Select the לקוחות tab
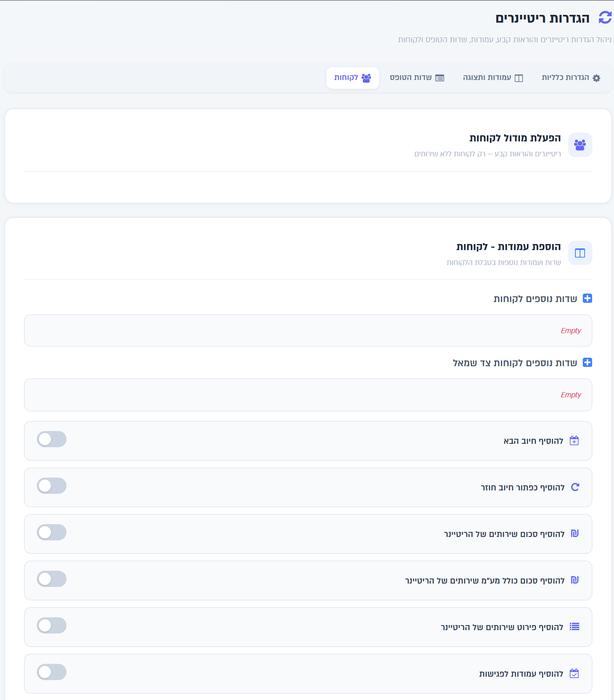This screenshot has width=614, height=700. 353,78
